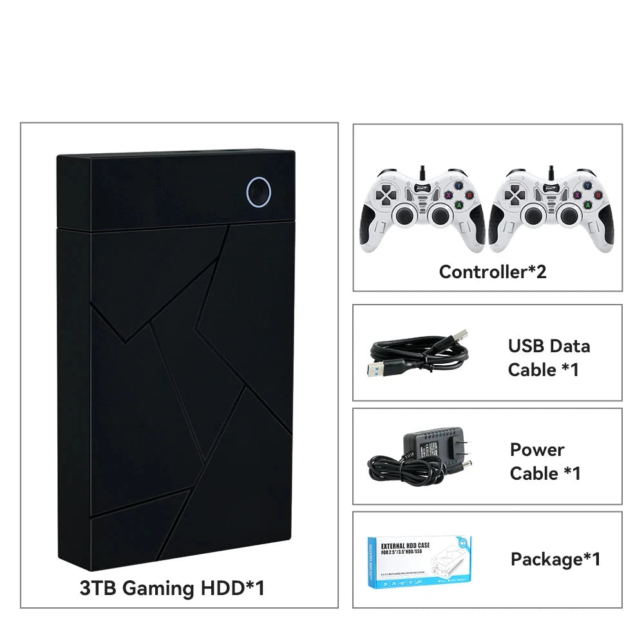644x644 pixels.
Task: Click the top lid section of the HDD case
Action: (176, 190)
